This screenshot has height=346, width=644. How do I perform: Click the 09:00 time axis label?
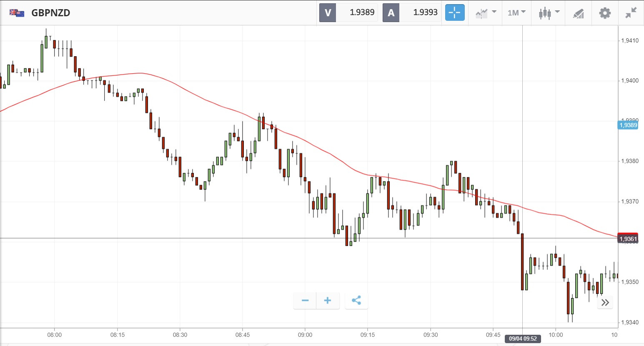tap(305, 335)
